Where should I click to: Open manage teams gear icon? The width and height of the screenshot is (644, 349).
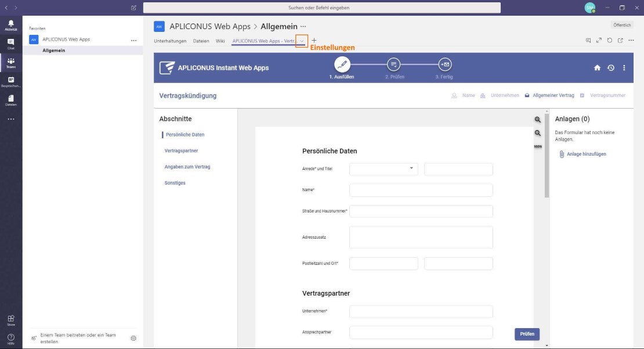pyautogui.click(x=133, y=339)
